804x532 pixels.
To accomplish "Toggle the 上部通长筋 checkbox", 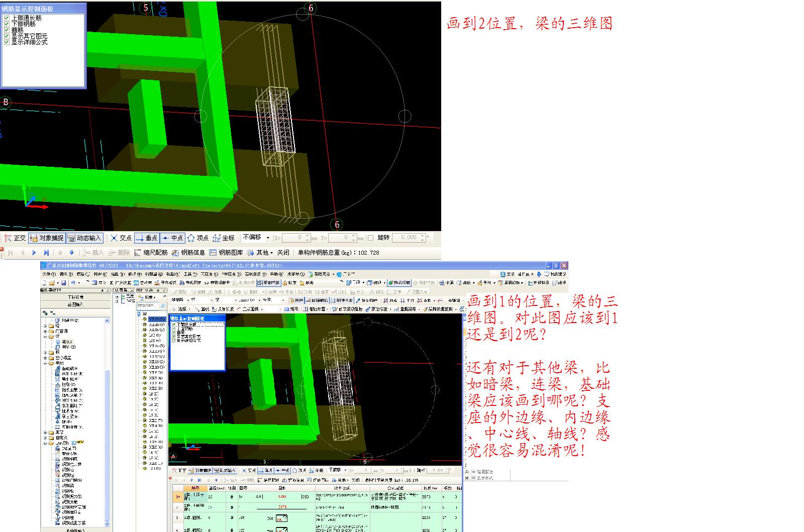I will [7, 18].
